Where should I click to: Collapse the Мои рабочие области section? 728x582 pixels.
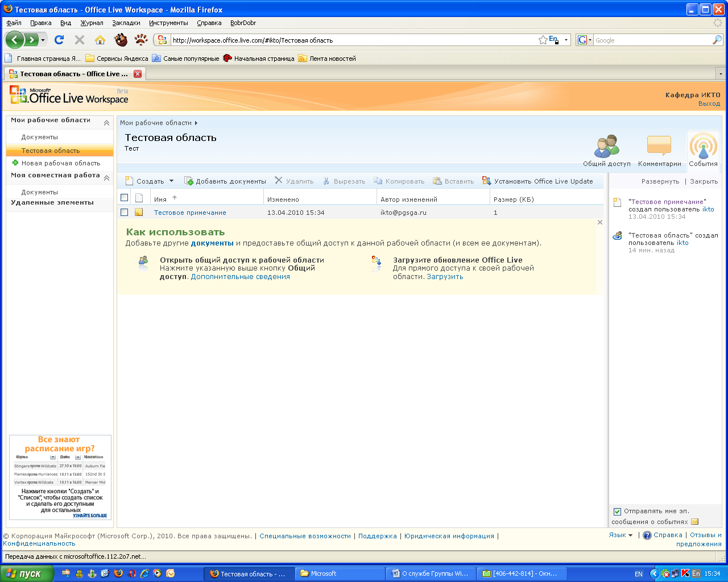tap(106, 123)
